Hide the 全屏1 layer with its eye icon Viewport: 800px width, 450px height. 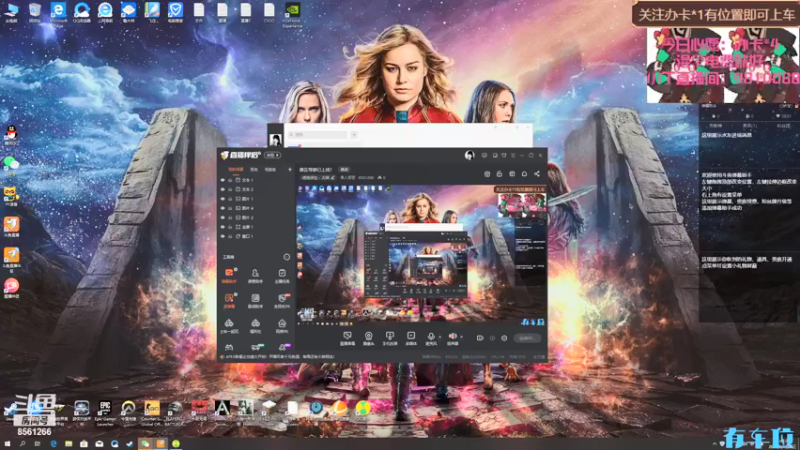[x=222, y=227]
